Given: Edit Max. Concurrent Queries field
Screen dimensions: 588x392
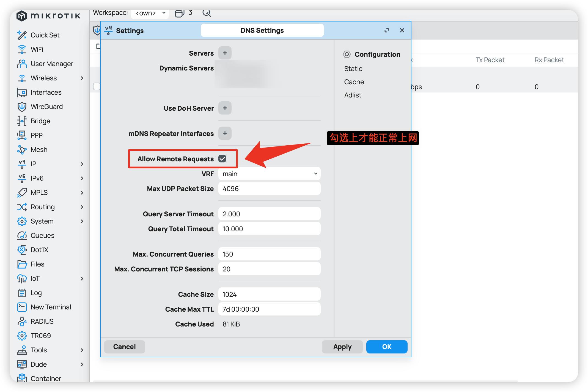Looking at the screenshot, I should click(270, 254).
